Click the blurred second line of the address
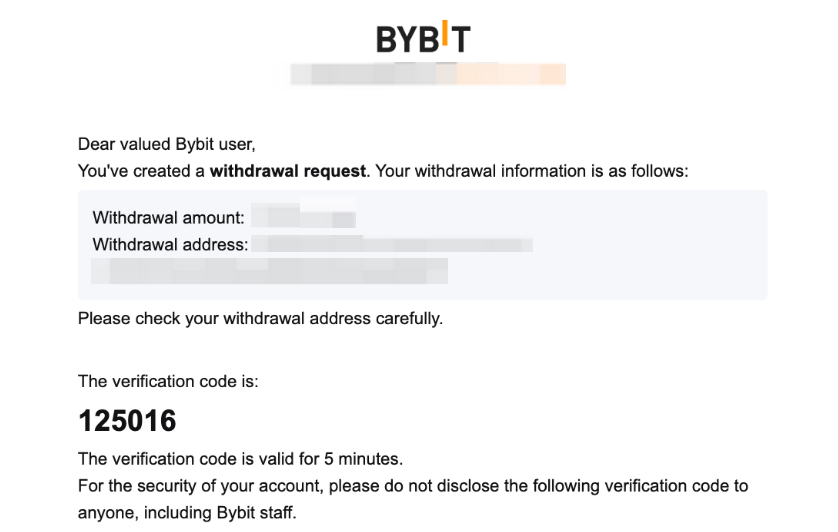838x532 pixels. point(270,269)
